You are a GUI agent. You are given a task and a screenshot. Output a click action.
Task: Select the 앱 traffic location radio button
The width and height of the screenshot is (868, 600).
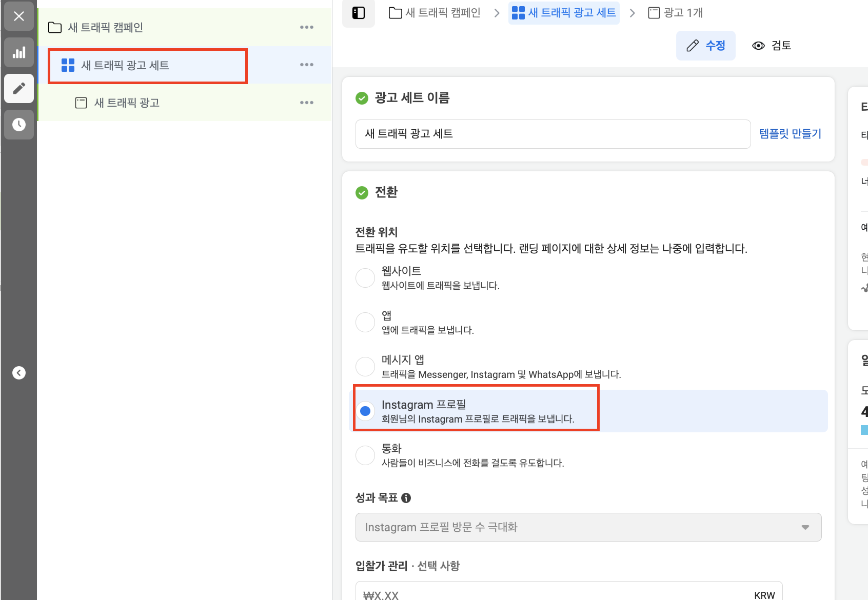(x=365, y=322)
